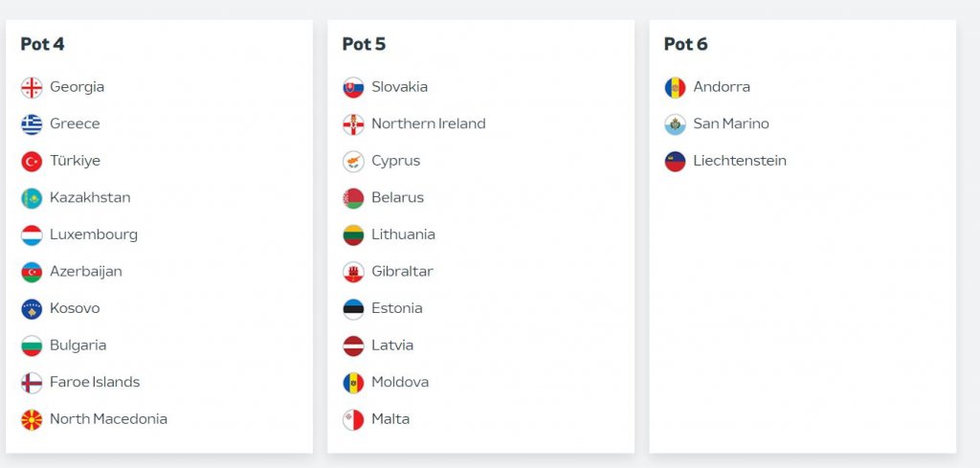This screenshot has height=468, width=980.
Task: Click the Gibraltar flag icon
Action: (x=353, y=272)
